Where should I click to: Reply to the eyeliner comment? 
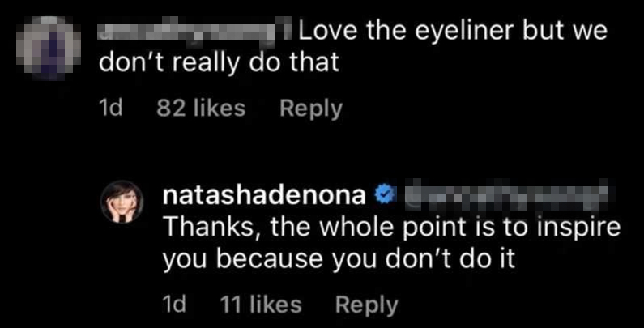(x=310, y=109)
